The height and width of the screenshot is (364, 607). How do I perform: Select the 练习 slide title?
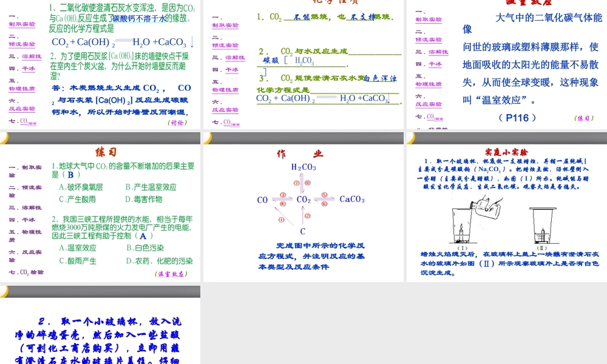[x=106, y=152]
